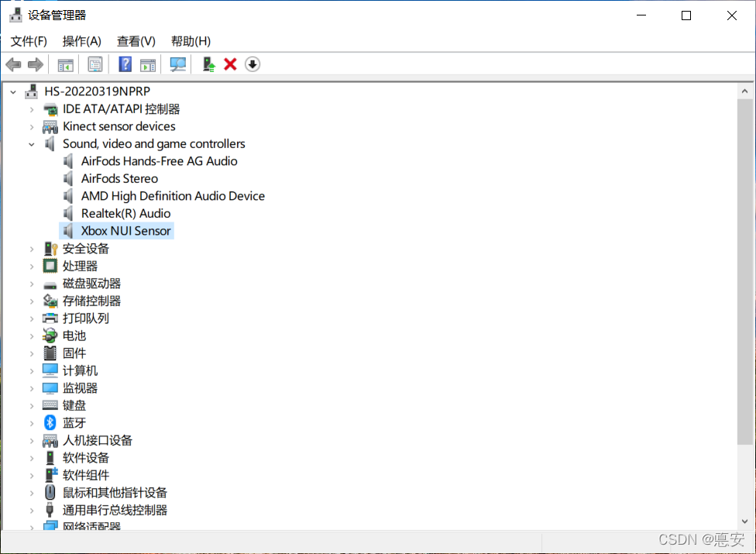This screenshot has height=554, width=756.
Task: Minimize the 设备管理器 window
Action: 641,15
